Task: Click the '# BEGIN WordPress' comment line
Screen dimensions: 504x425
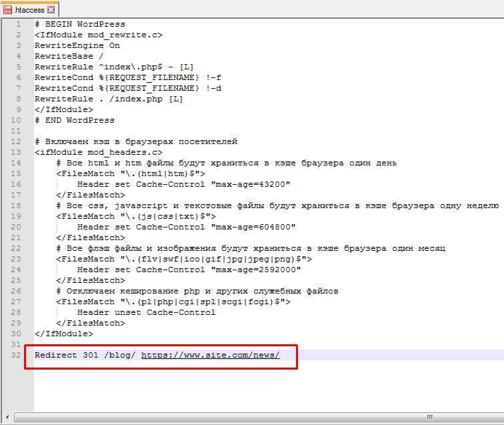Action: pyautogui.click(x=80, y=24)
